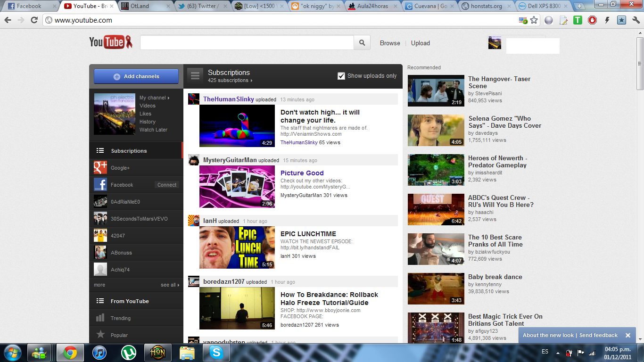Play the EPIC LUNCHTIME video thumbnail

click(x=237, y=247)
